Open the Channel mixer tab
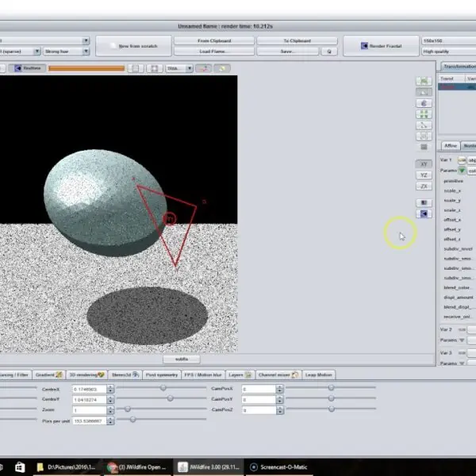 coord(278,375)
